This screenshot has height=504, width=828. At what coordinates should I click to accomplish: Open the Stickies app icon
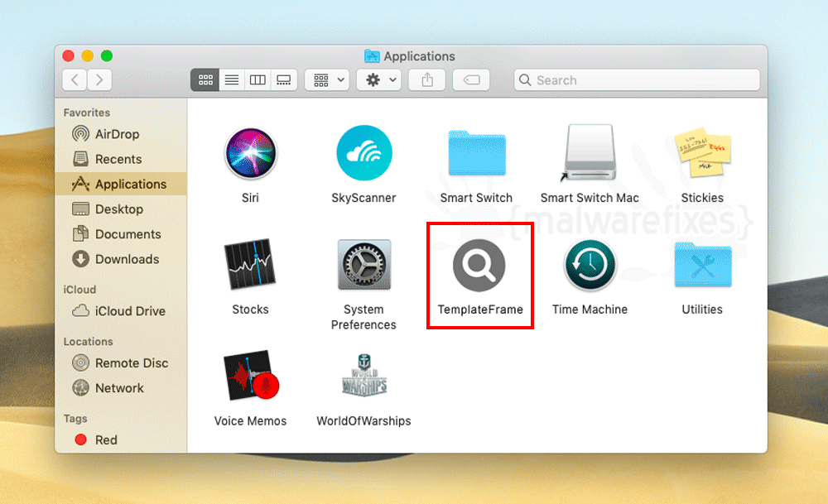702,152
